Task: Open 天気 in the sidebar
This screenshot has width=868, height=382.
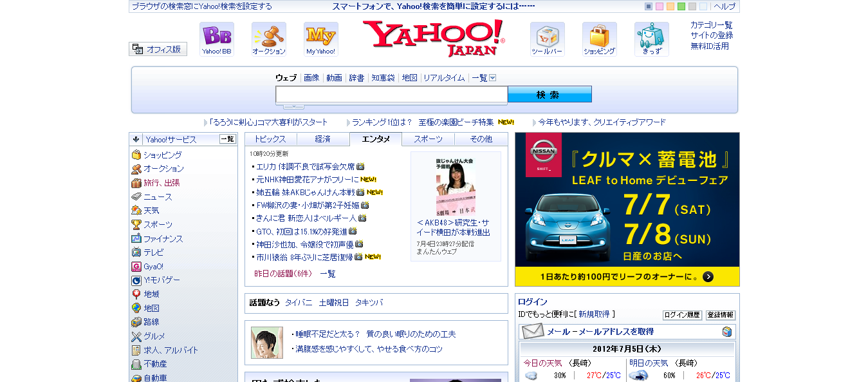Action: (151, 211)
